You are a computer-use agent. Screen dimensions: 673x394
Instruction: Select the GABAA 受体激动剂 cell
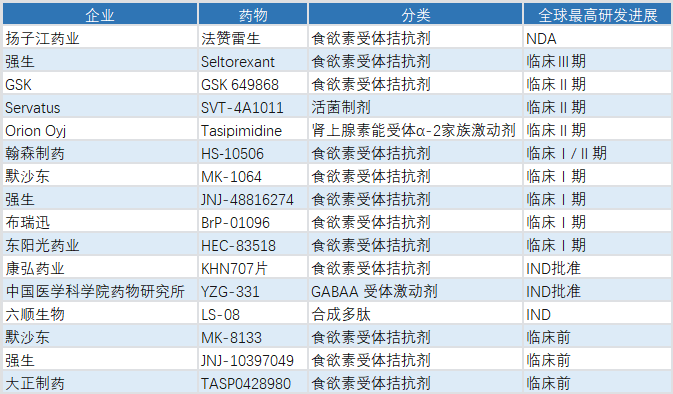pos(415,291)
